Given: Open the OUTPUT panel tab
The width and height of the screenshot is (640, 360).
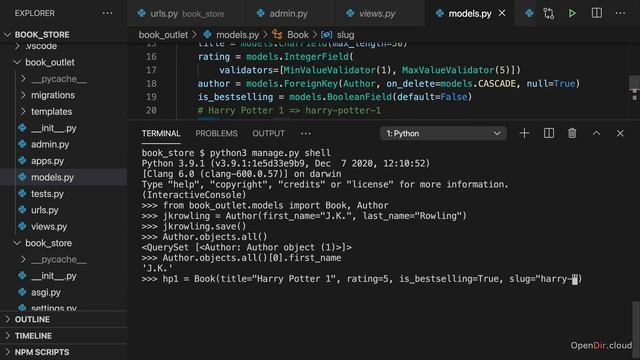Looking at the screenshot, I should coord(268,133).
